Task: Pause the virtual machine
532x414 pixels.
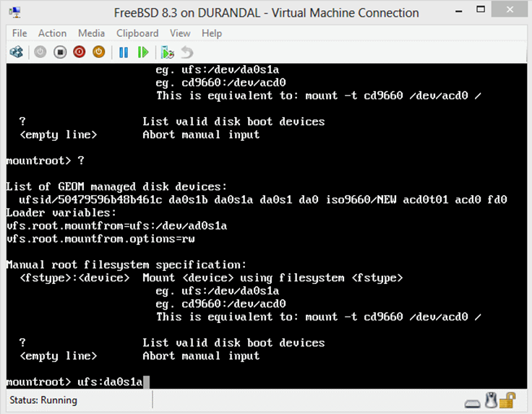Action: 124,52
